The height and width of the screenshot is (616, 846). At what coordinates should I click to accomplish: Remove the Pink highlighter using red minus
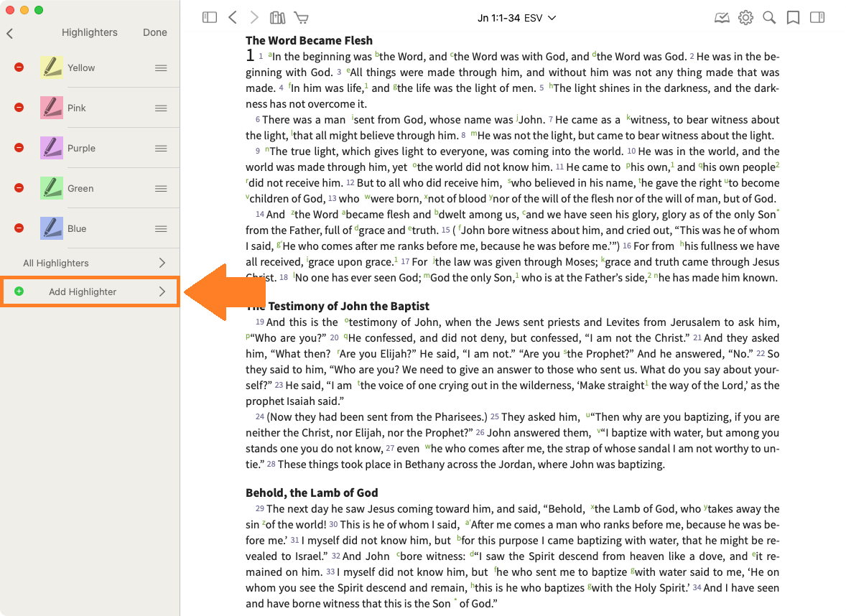coord(19,108)
